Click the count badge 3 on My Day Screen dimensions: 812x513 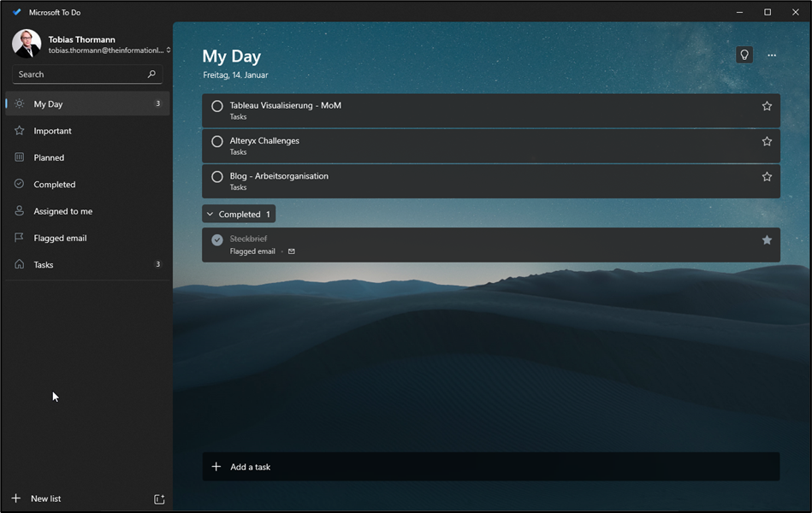[158, 103]
